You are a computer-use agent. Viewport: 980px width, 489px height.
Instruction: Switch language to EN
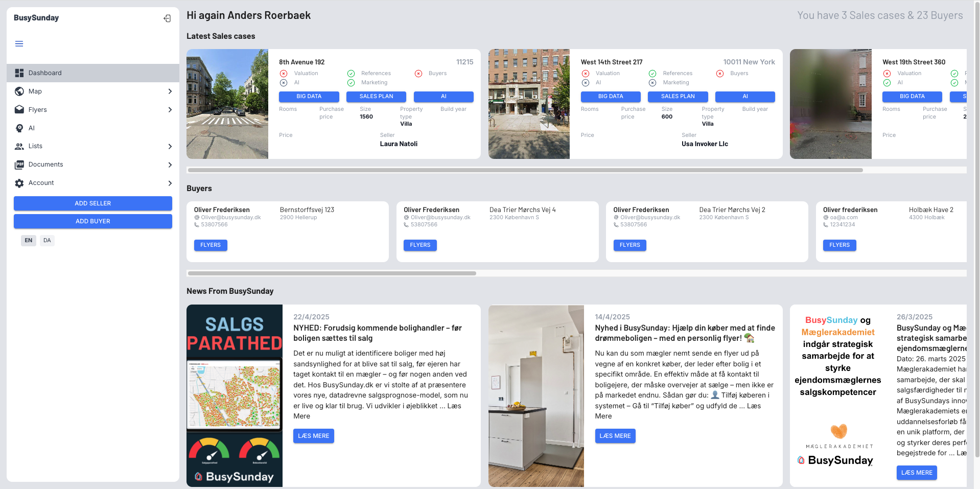(x=29, y=240)
